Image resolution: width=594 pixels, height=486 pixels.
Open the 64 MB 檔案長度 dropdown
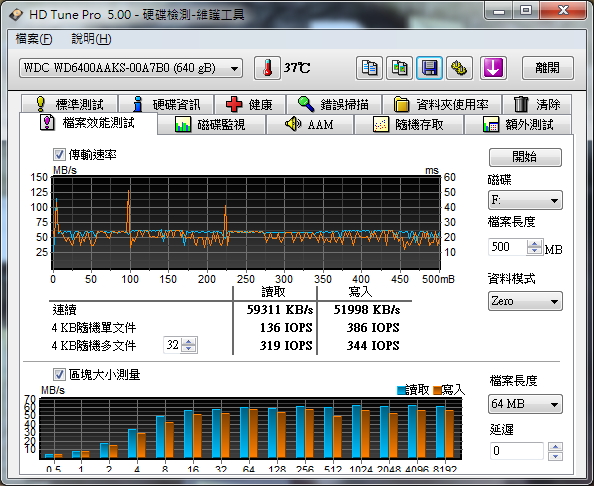pyautogui.click(x=525, y=404)
